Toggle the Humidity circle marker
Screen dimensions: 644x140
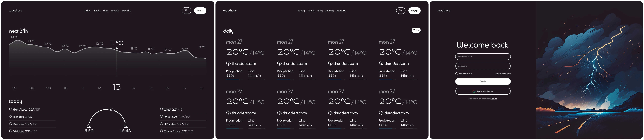click(10, 116)
